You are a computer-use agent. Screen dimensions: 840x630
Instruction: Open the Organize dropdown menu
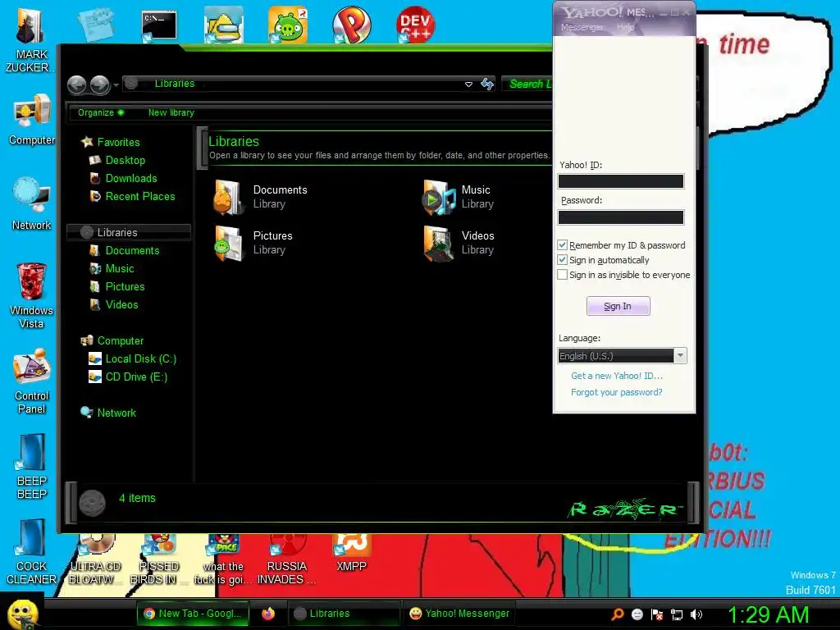click(x=101, y=112)
